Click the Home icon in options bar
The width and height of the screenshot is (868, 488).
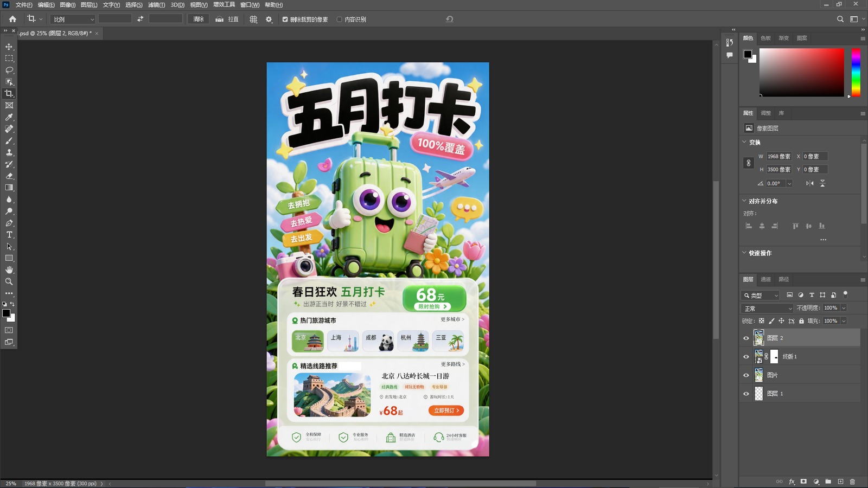tap(12, 19)
